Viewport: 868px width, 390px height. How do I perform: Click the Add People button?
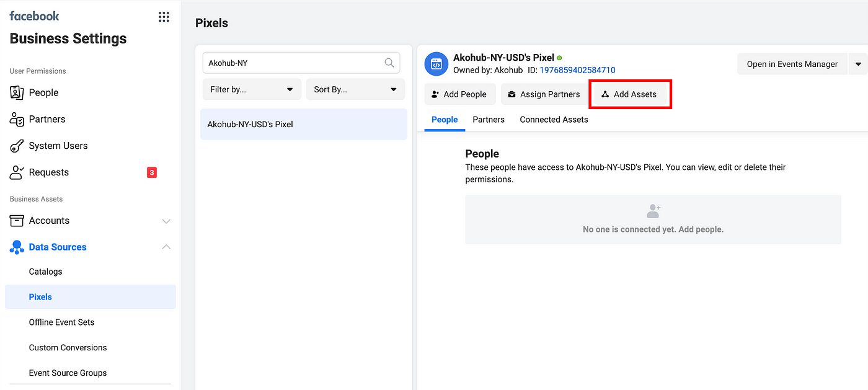pyautogui.click(x=460, y=94)
